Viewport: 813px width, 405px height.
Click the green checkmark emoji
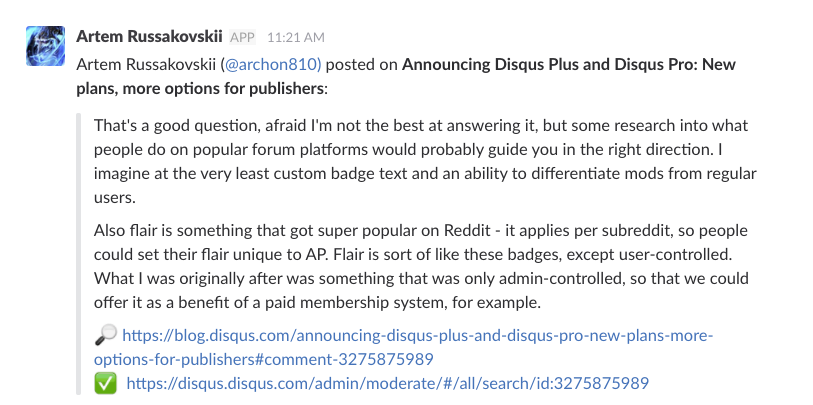tap(105, 384)
